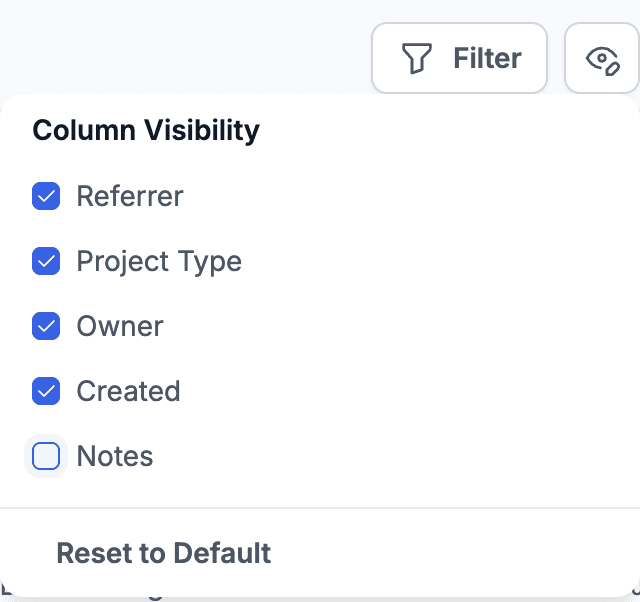Click the Column Visibility heading
The image size is (640, 602).
[146, 130]
